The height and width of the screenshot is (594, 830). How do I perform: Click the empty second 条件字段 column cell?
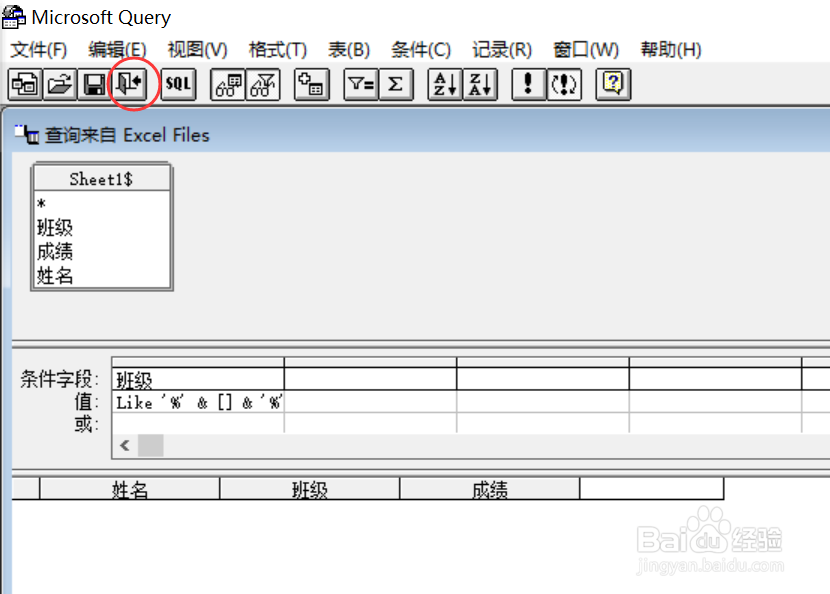(x=371, y=379)
